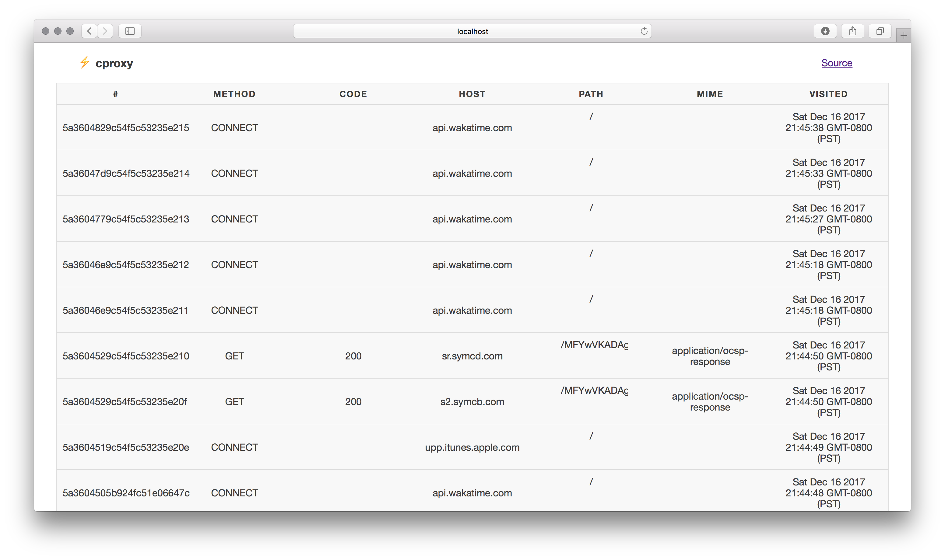Screen dimensions: 945x560
Task: Click the METHOD column header
Action: pos(234,94)
